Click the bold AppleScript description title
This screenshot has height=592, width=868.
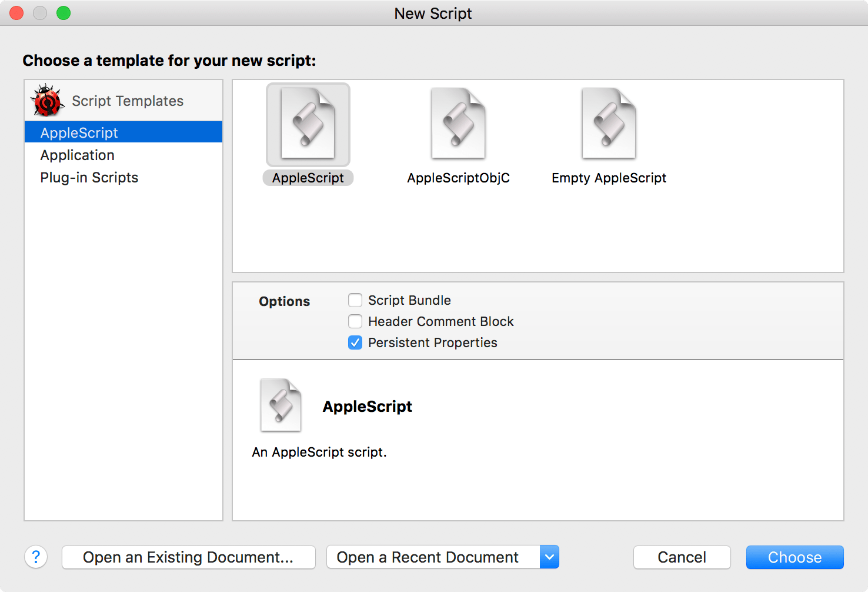pyautogui.click(x=368, y=407)
